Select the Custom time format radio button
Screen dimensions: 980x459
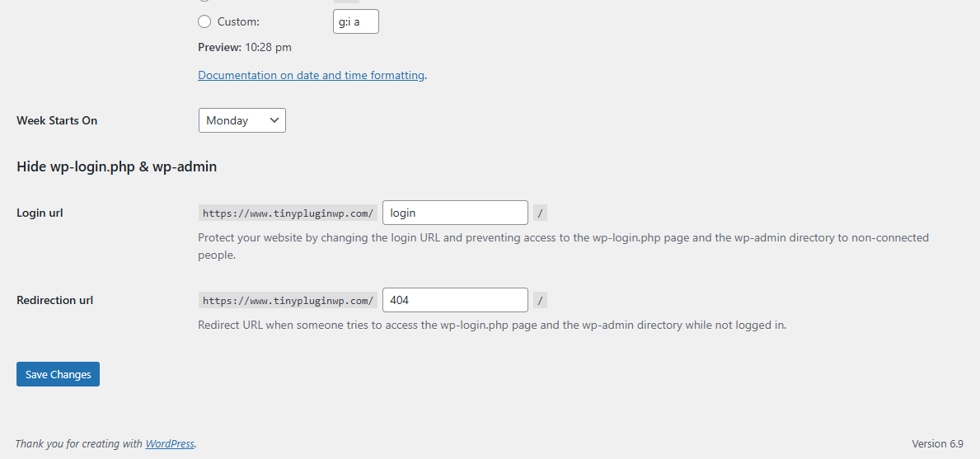[204, 22]
